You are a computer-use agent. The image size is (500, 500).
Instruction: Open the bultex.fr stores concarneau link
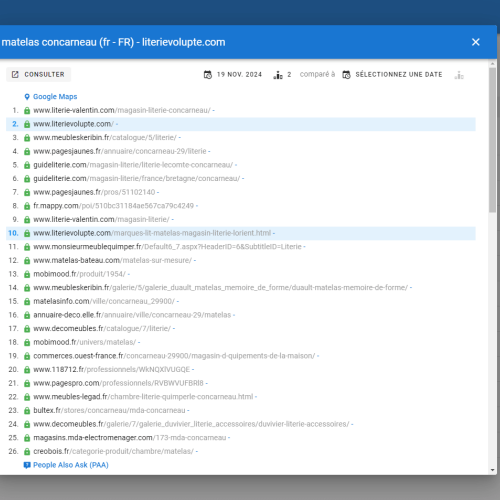[109, 410]
